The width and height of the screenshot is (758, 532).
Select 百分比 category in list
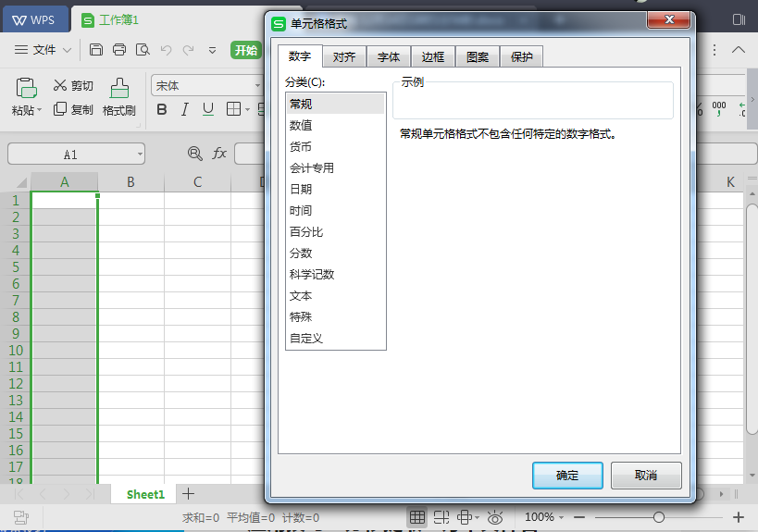pyautogui.click(x=335, y=231)
